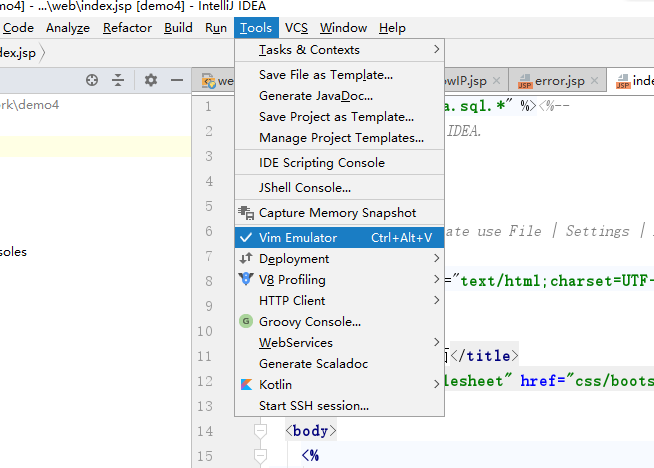
Task: Click the Groovy Console green icon
Action: click(x=246, y=322)
